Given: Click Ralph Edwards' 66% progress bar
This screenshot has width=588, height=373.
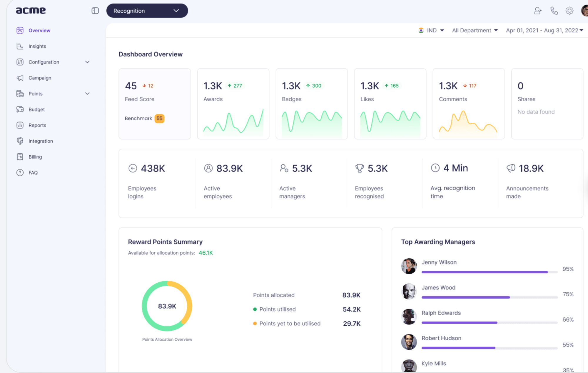Looking at the screenshot, I should coord(490,323).
